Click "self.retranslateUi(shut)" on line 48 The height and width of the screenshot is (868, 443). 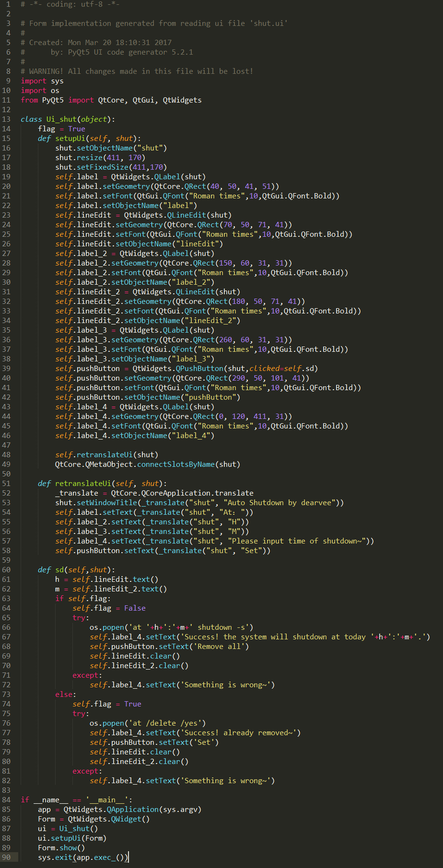pos(107,455)
